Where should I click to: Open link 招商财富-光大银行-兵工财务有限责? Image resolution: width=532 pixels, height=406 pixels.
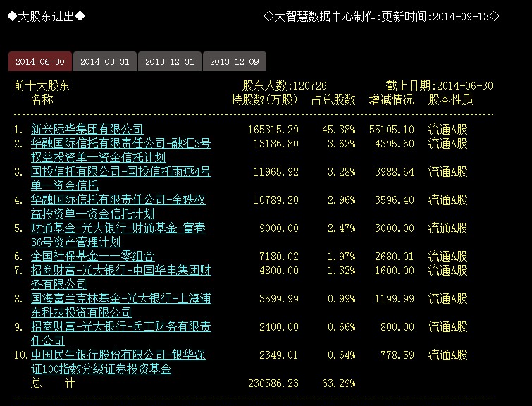[x=120, y=326]
